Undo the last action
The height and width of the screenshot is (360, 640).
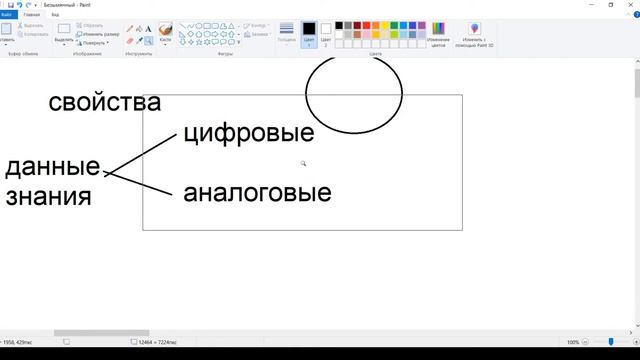pos(19,5)
